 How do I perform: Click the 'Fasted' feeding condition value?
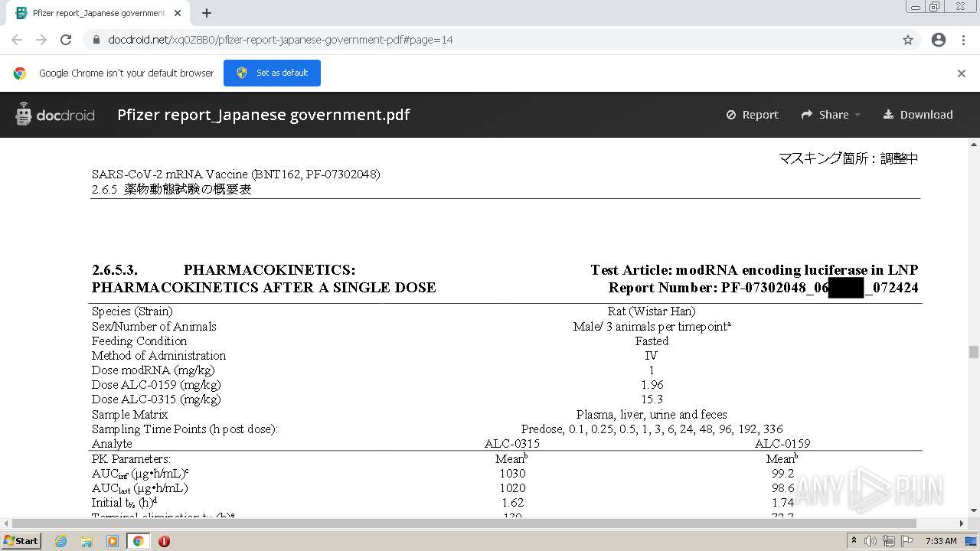pyautogui.click(x=652, y=341)
